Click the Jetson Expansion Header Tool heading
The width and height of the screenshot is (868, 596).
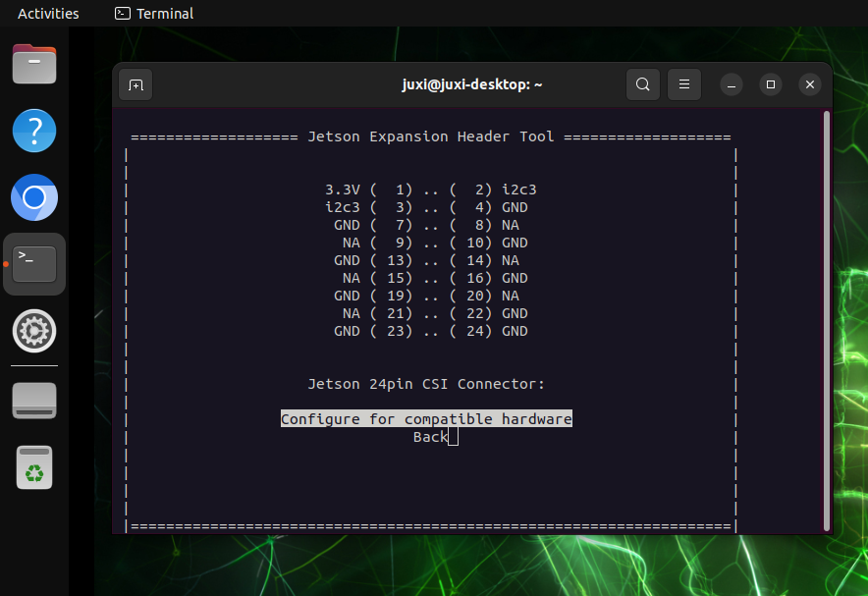pyautogui.click(x=431, y=136)
